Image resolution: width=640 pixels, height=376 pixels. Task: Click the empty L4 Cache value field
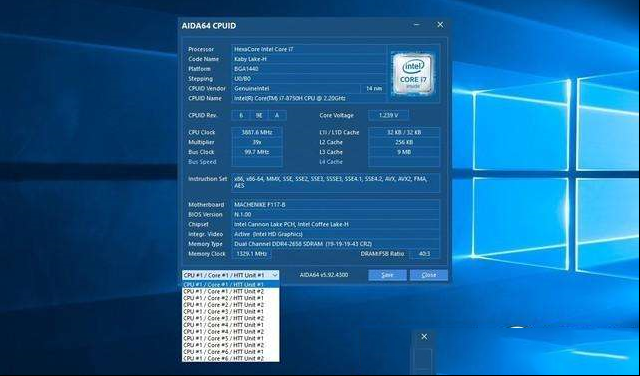tap(404, 162)
